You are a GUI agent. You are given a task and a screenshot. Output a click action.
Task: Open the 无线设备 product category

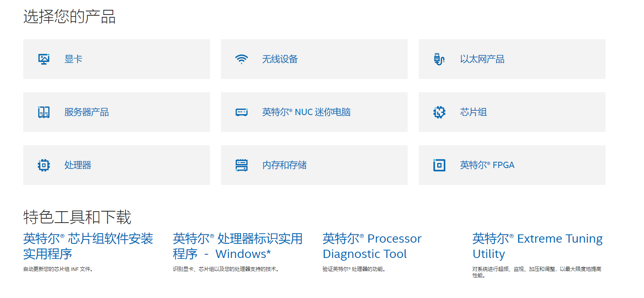click(314, 59)
